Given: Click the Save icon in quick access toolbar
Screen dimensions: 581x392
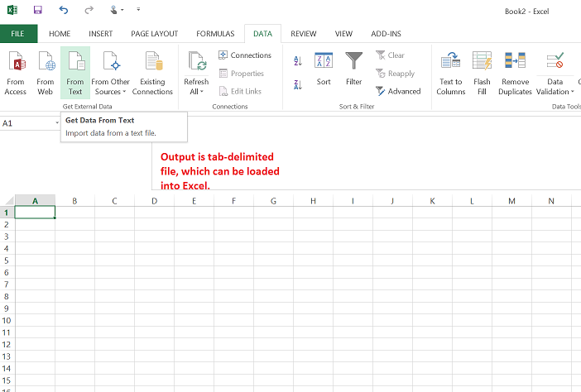Looking at the screenshot, I should [38, 10].
